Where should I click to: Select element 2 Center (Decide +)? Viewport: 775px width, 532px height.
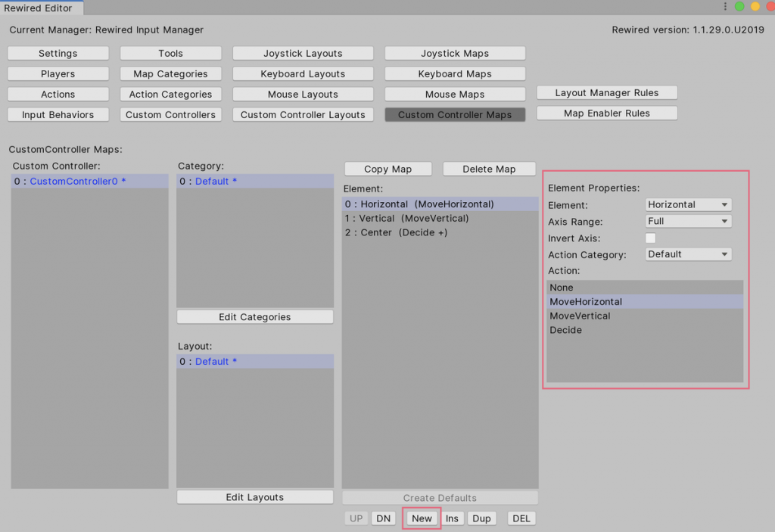tap(440, 232)
